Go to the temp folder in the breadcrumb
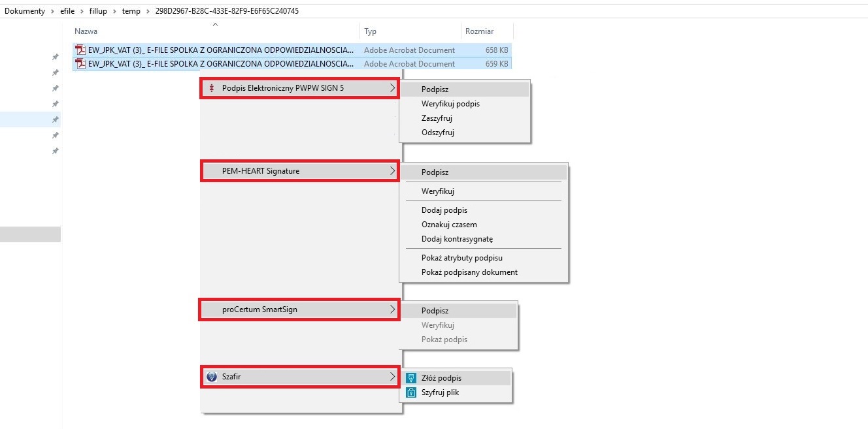The height and width of the screenshot is (429, 868). [131, 11]
